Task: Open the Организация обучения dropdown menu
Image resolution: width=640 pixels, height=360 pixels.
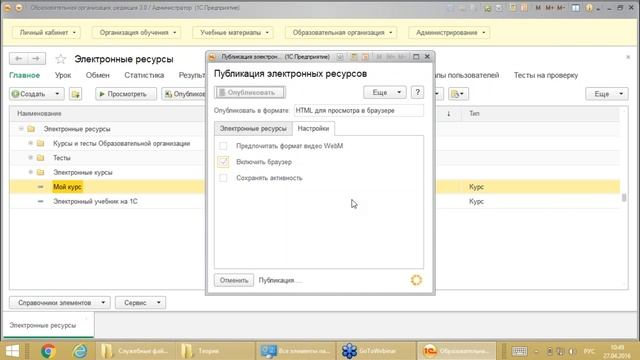Action: click(137, 33)
